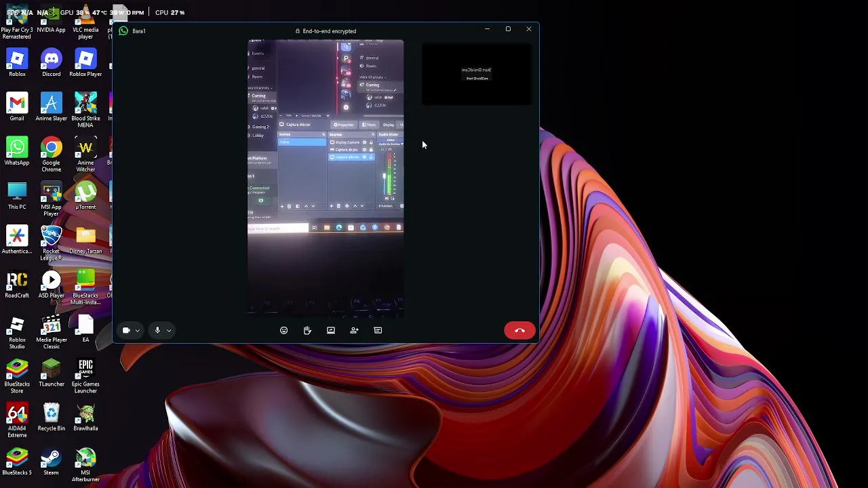Select the Anime Witcher desktop icon
This screenshot has height=488, width=868.
85,155
